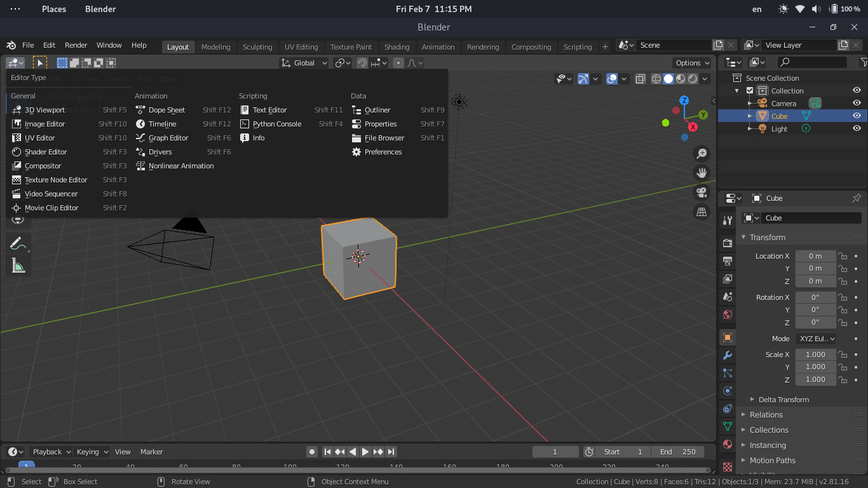This screenshot has width=868, height=488.
Task: Play animation in timeline
Action: (x=365, y=452)
